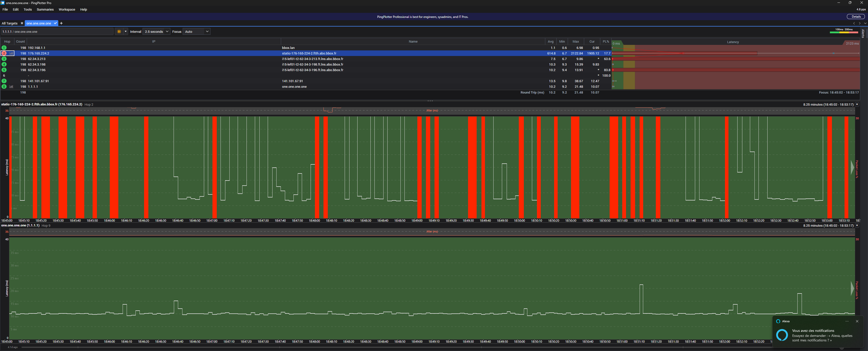The width and height of the screenshot is (868, 351).
Task: Pause the trace with the orange pause button
Action: click(119, 32)
